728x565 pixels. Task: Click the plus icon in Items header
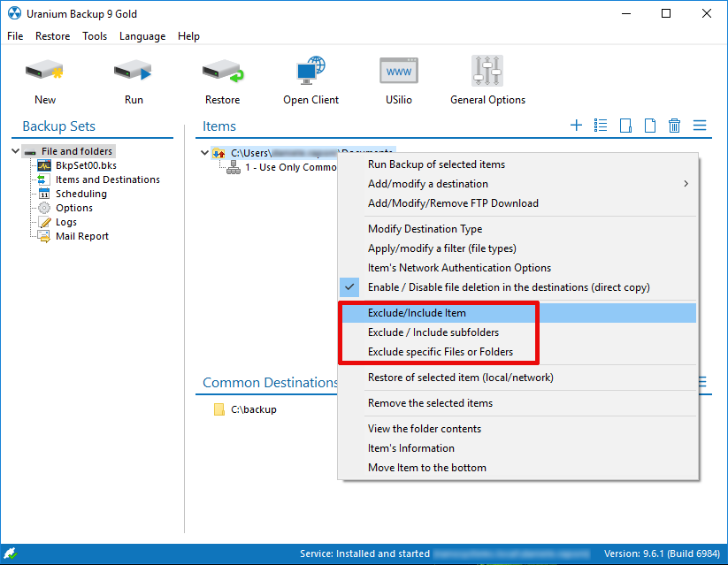576,126
